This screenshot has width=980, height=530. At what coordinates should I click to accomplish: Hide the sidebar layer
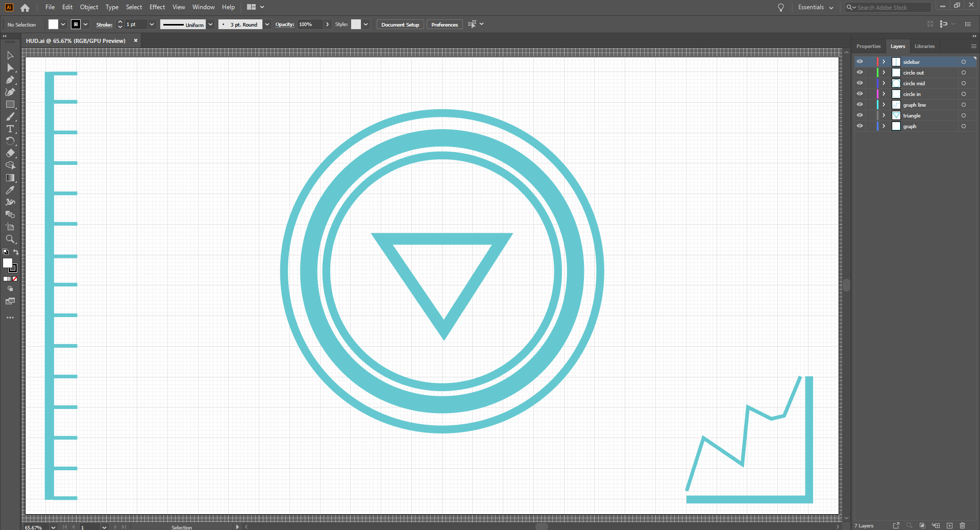(x=860, y=62)
